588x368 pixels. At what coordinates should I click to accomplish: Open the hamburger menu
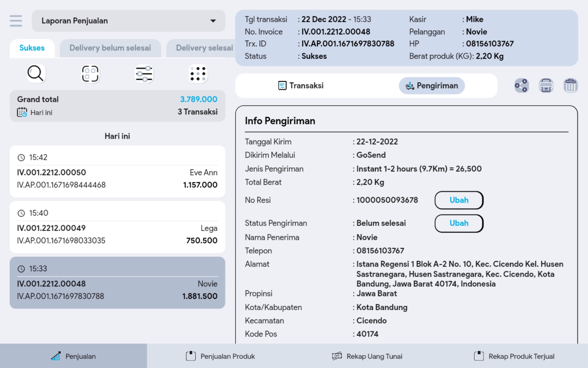[16, 21]
